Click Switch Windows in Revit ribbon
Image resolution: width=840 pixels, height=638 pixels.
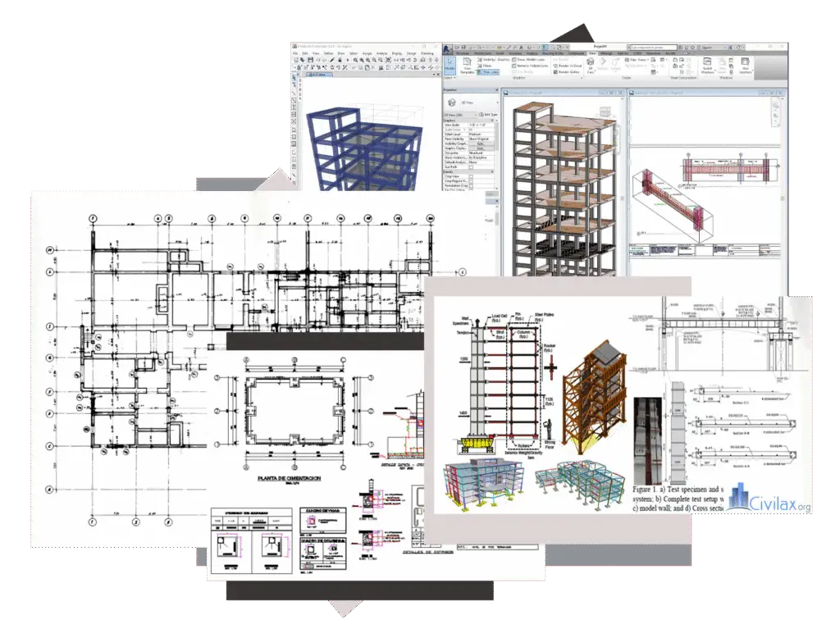(707, 65)
